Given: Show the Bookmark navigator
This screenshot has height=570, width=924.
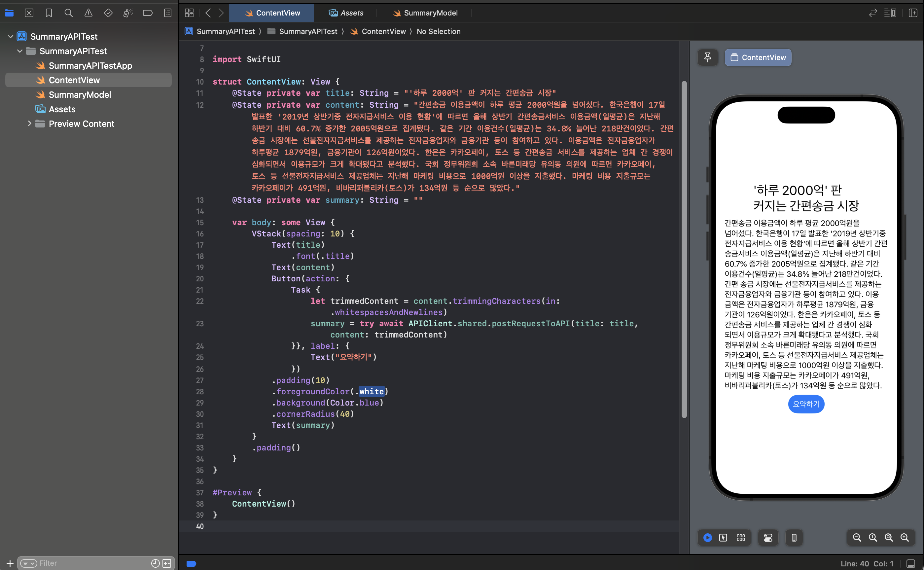Looking at the screenshot, I should 49,13.
